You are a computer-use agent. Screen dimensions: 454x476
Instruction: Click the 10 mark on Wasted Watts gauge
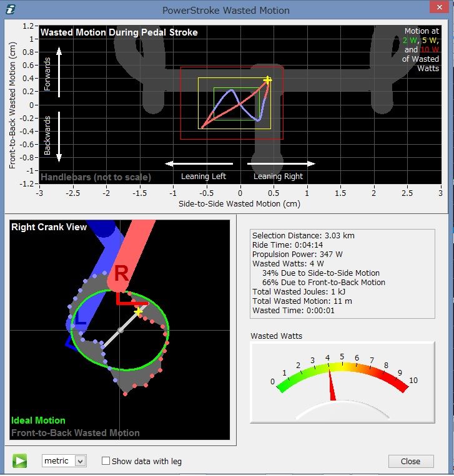click(413, 380)
